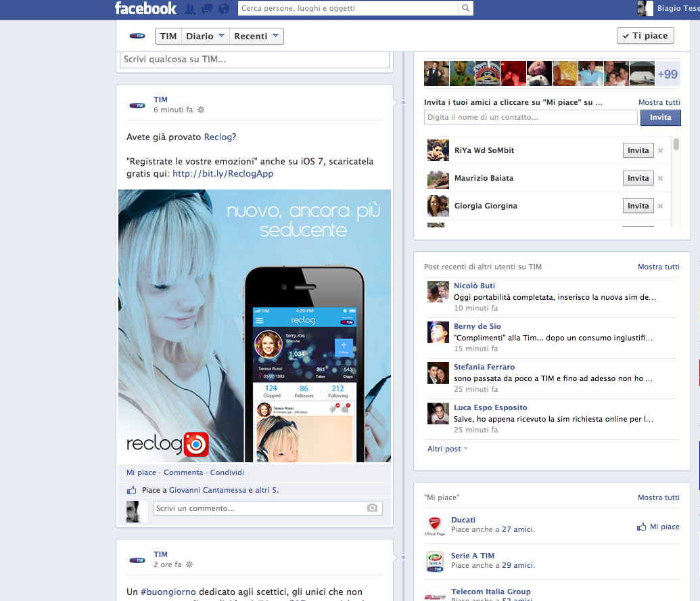Open the #buongiorno hashtag
700x601 pixels.
point(168,592)
